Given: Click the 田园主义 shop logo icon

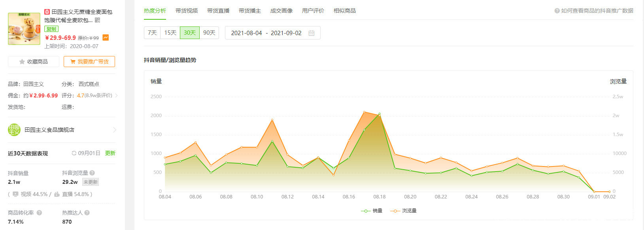Looking at the screenshot, I should coord(14,130).
